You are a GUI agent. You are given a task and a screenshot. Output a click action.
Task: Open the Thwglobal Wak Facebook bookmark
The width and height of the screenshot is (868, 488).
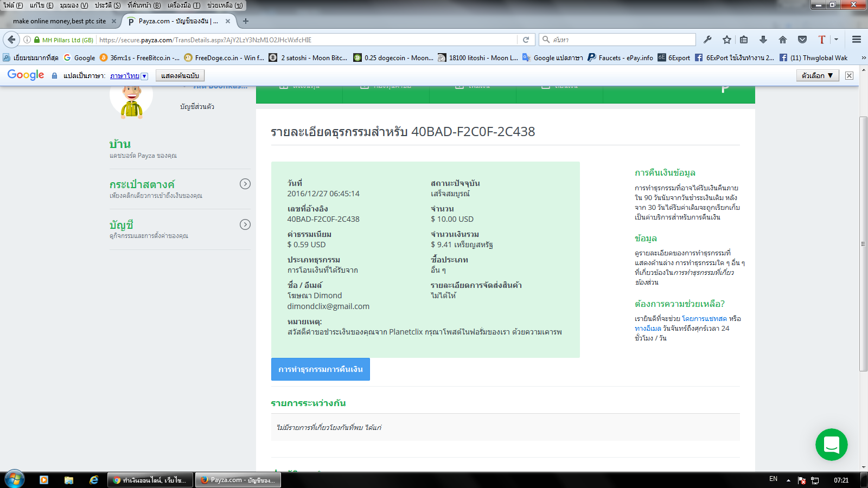813,57
